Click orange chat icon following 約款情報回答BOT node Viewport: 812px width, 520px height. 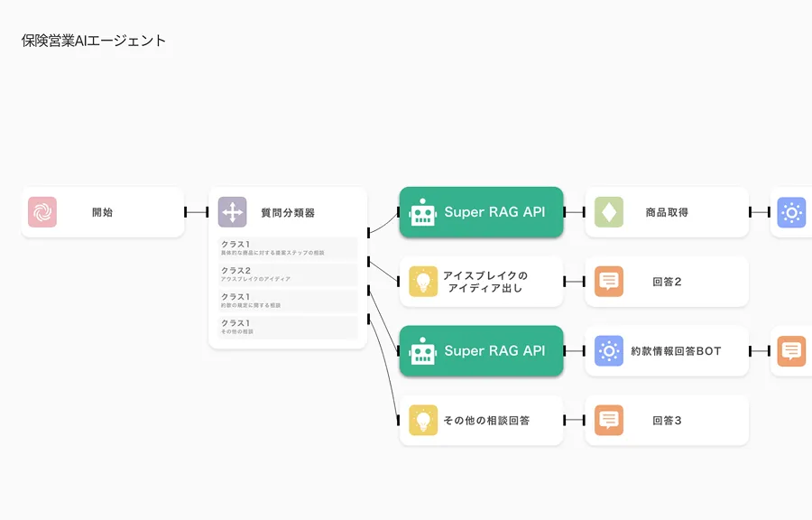[x=792, y=351]
